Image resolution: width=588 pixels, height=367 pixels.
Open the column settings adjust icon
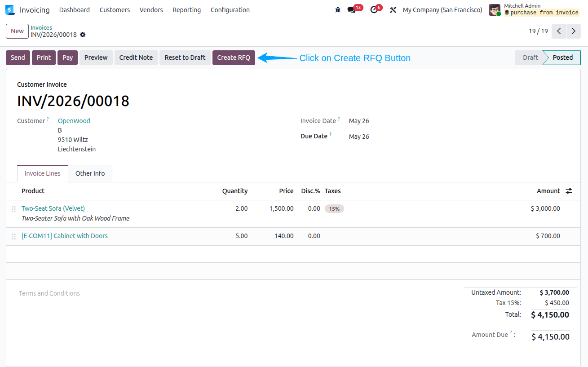[569, 191]
